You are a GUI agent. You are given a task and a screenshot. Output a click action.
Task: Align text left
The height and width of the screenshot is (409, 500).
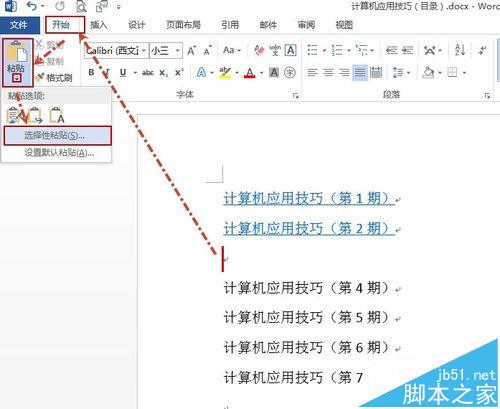[312, 72]
